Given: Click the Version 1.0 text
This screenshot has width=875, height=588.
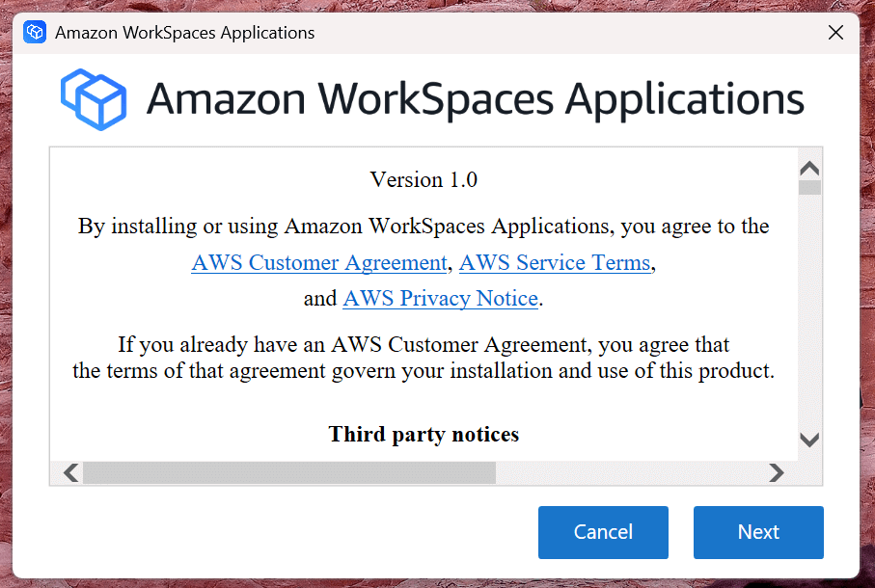Looking at the screenshot, I should pyautogui.click(x=424, y=180).
